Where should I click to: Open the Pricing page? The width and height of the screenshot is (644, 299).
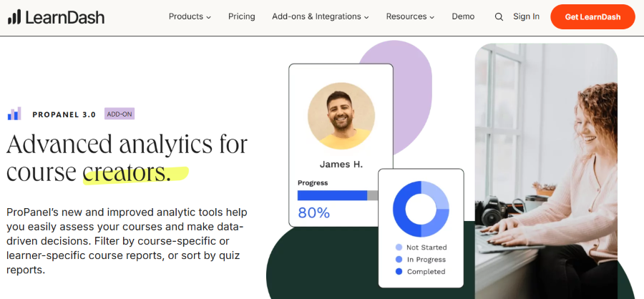[x=242, y=17]
